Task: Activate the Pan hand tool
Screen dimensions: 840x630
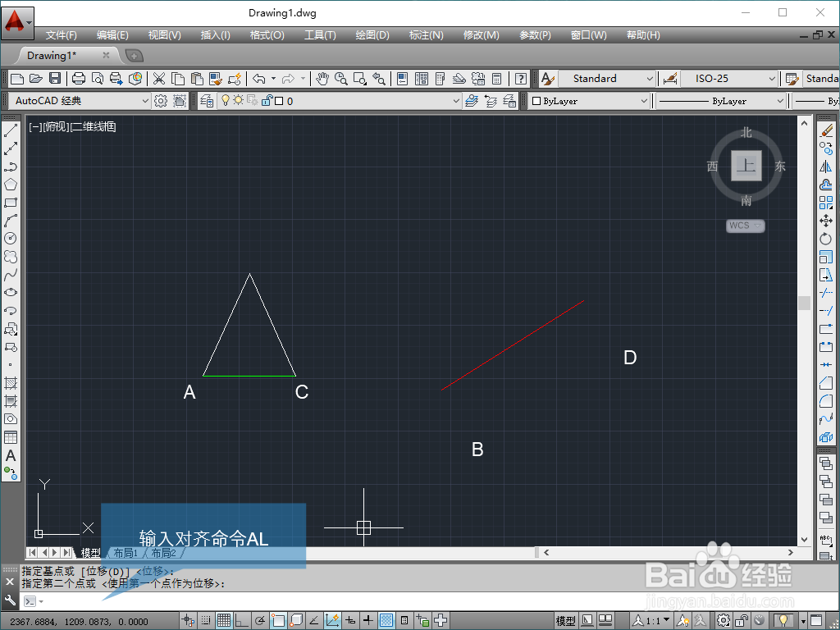Action: coord(322,79)
